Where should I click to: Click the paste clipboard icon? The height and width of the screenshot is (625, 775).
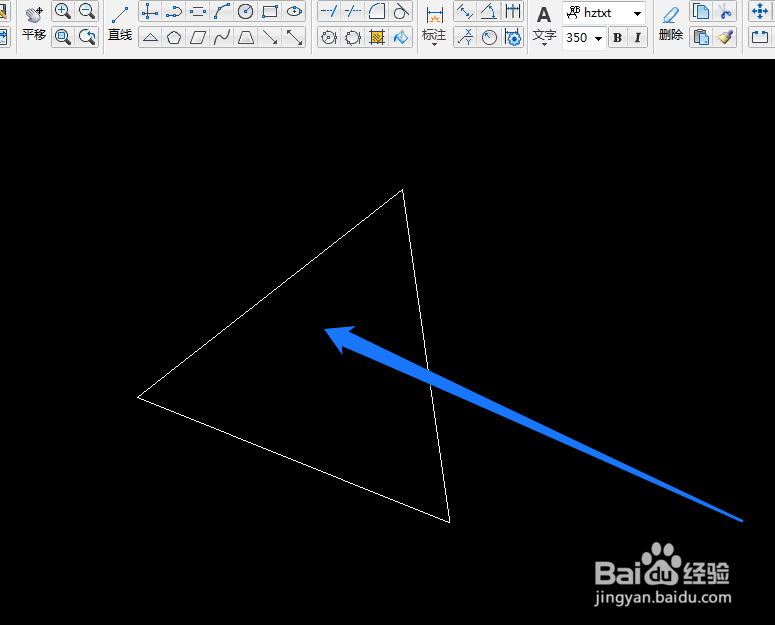click(x=701, y=37)
